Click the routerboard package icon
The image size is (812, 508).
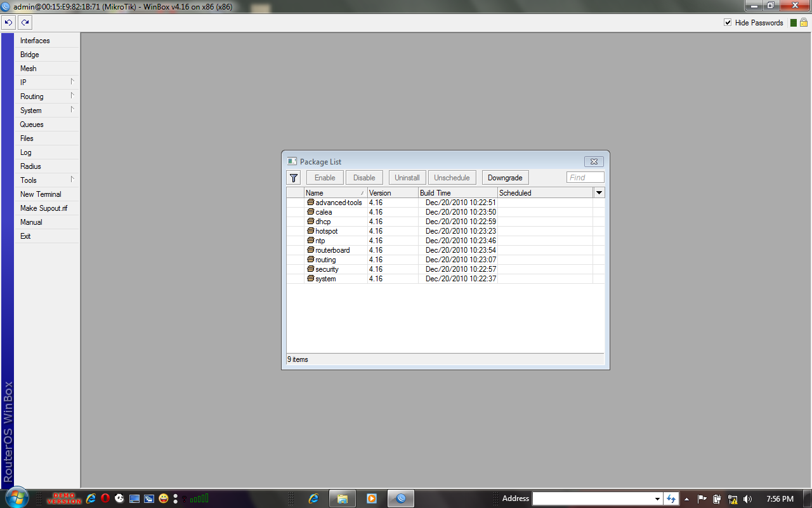[x=311, y=250]
